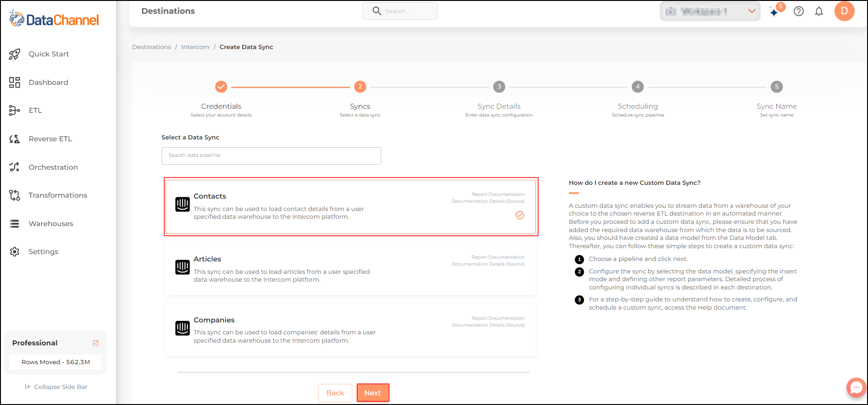Image resolution: width=868 pixels, height=405 pixels.
Task: Click the Intercom icon on Companies card
Action: tap(183, 328)
